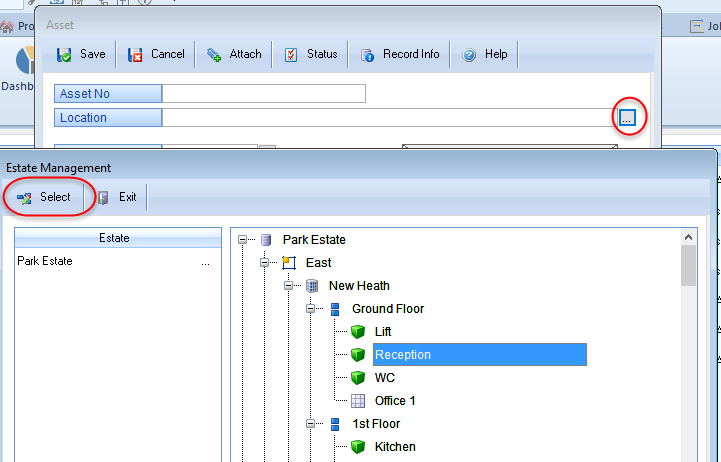The image size is (721, 462).
Task: Click the Park Estate database icon
Action: coord(266,240)
